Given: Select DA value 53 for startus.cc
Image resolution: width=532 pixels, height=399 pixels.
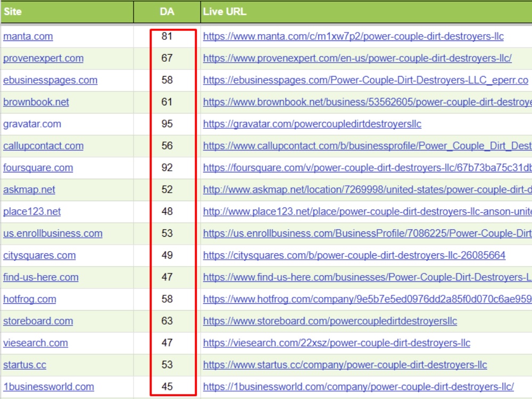Looking at the screenshot, I should click(x=167, y=365).
